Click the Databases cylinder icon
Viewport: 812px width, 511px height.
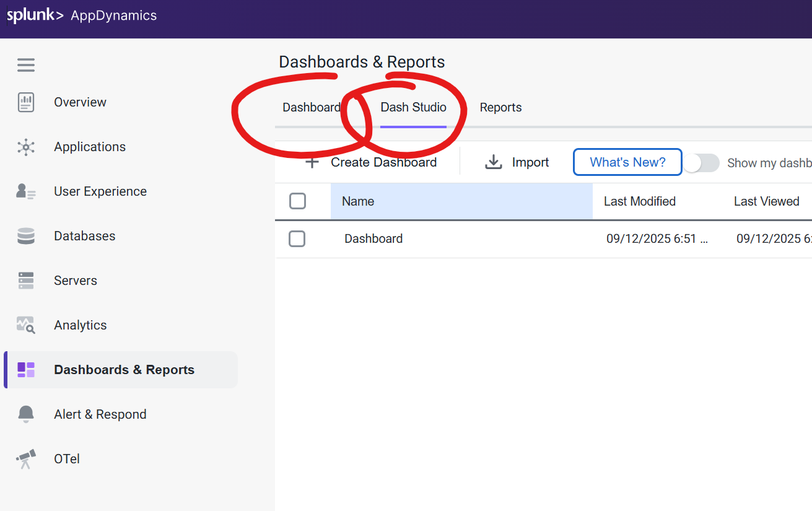(x=26, y=236)
